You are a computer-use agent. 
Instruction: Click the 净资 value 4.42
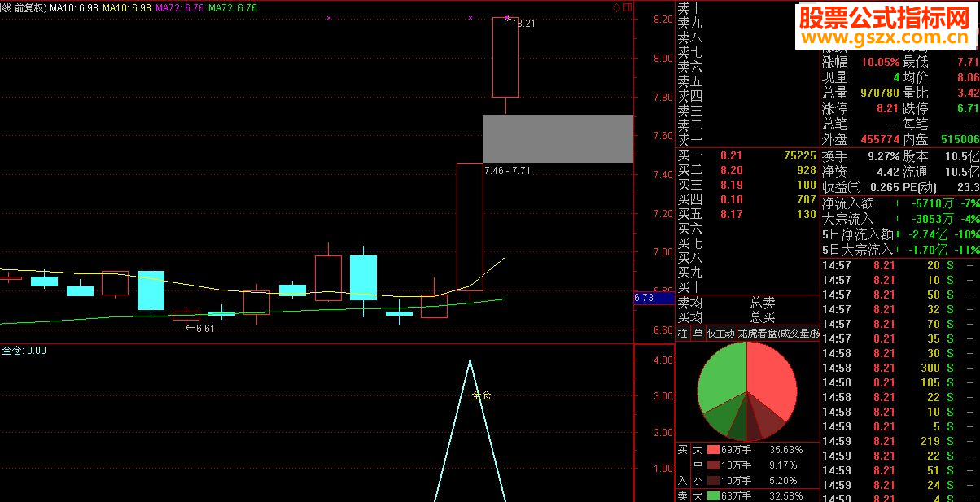[x=887, y=172]
